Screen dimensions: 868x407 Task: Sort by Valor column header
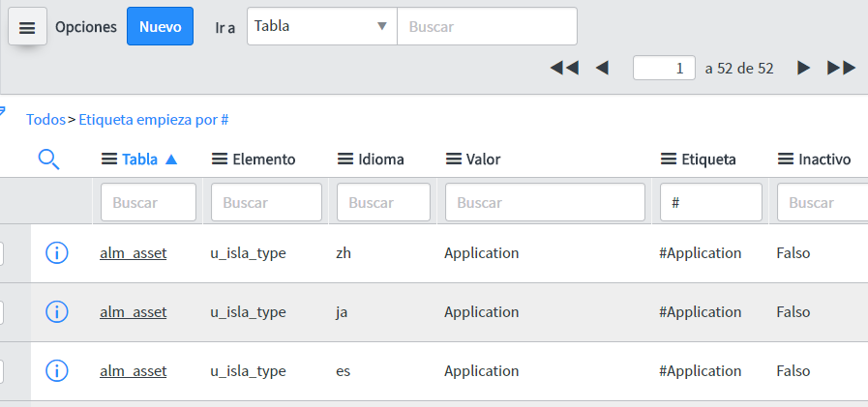click(483, 160)
